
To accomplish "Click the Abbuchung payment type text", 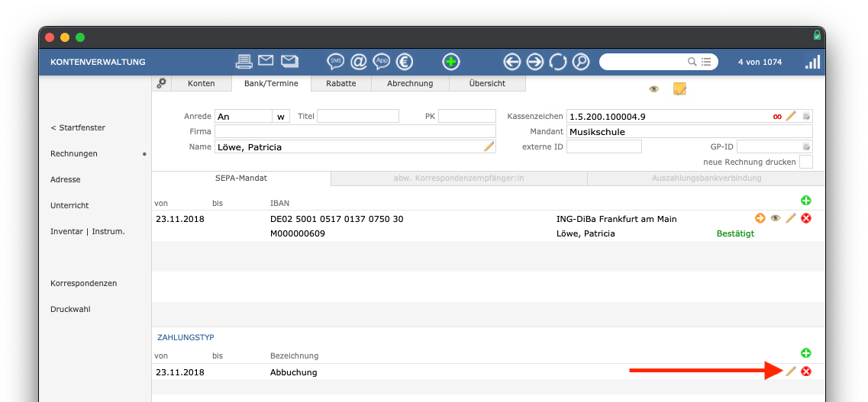I will 293,372.
